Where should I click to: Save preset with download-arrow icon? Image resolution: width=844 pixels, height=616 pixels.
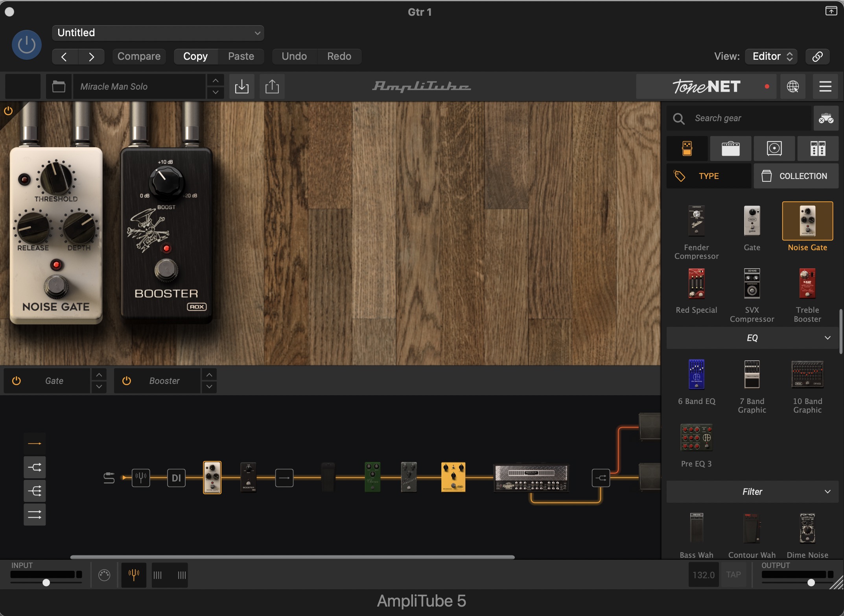(241, 86)
